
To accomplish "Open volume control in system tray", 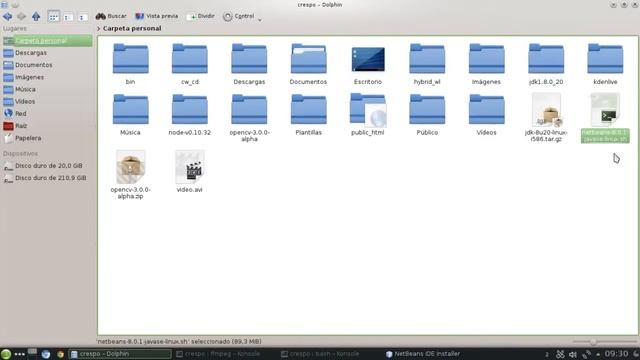I will [x=573, y=354].
